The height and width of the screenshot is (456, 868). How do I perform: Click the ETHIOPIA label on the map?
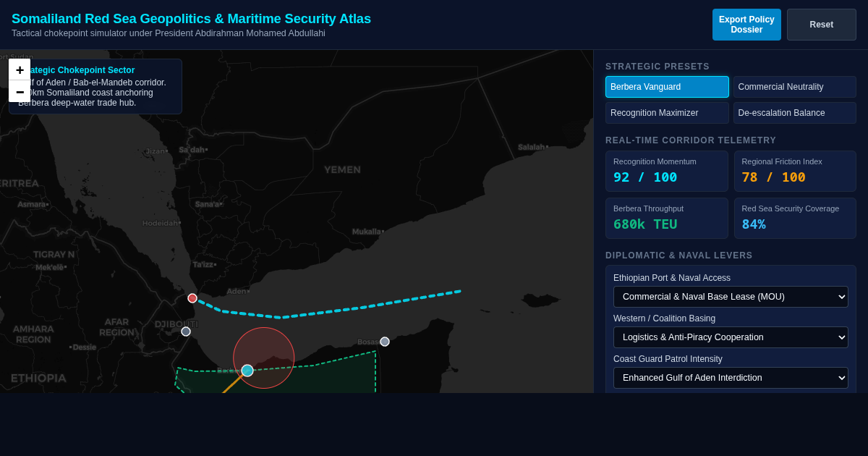tap(38, 378)
